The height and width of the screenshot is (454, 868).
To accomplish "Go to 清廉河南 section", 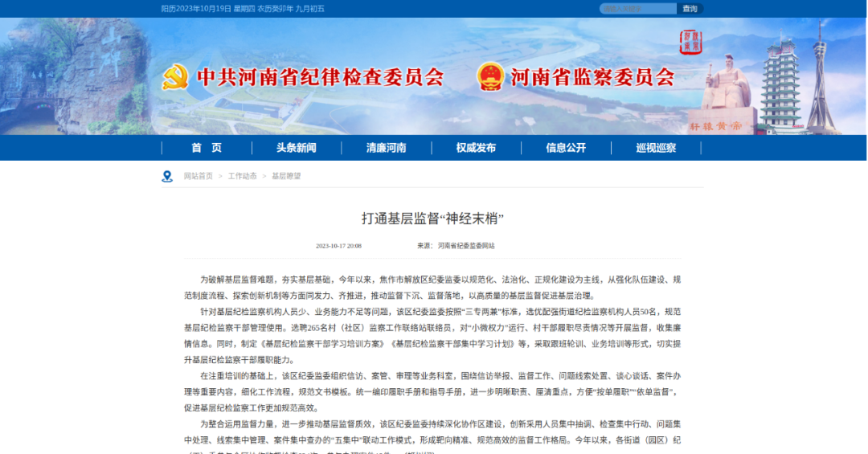I will point(387,148).
